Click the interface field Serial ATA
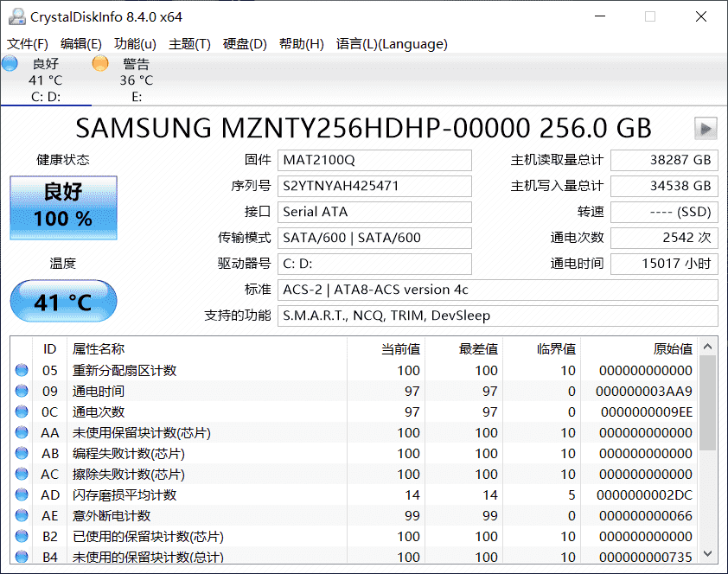The image size is (728, 574). click(374, 212)
